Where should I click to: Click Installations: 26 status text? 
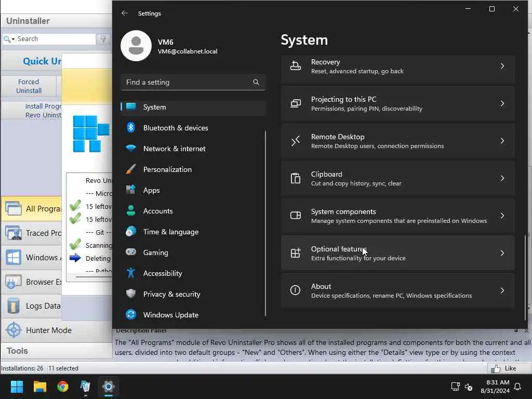22,368
